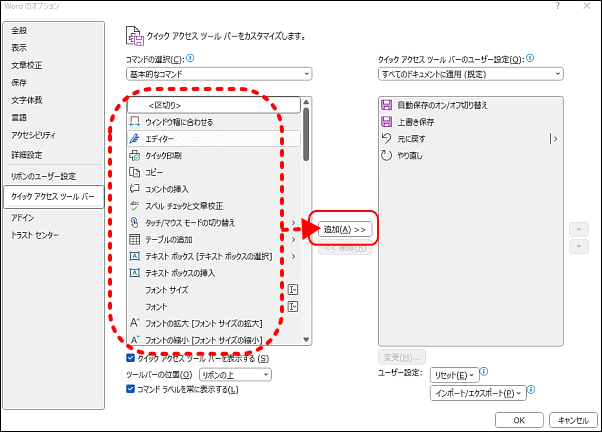Open the すべてのドキュメントに適用 dropdown
The width and height of the screenshot is (602, 432).
point(471,74)
